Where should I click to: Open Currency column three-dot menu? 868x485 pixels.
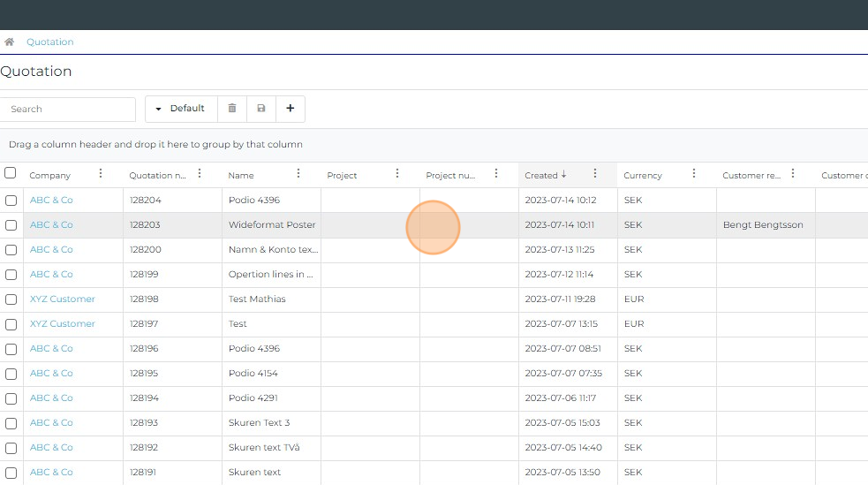[694, 174]
